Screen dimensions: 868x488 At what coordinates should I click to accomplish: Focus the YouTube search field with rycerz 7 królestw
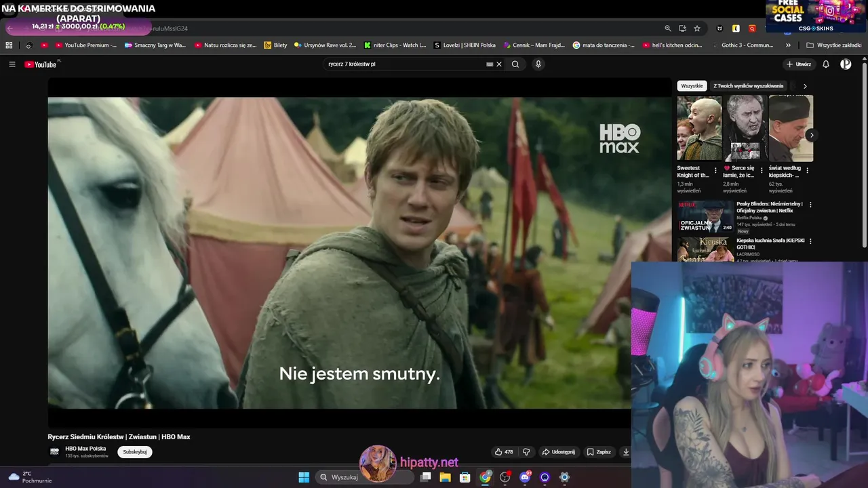point(406,64)
